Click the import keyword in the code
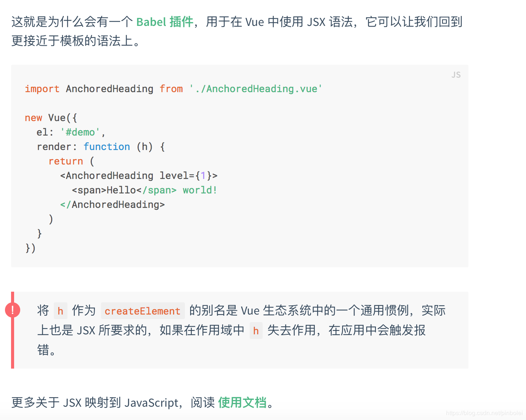Image resolution: width=526 pixels, height=420 pixels. click(x=42, y=89)
